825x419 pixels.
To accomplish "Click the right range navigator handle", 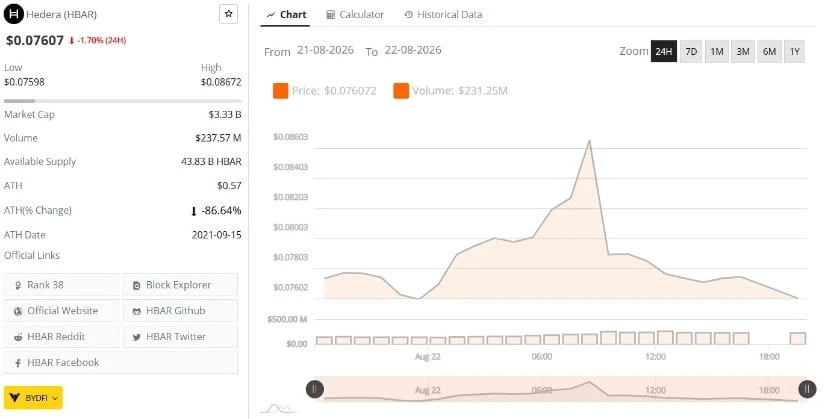I will (807, 390).
